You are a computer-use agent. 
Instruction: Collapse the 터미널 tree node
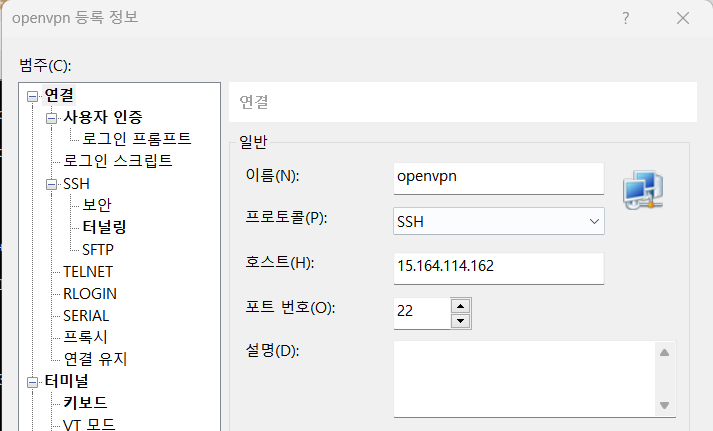pyautogui.click(x=32, y=382)
